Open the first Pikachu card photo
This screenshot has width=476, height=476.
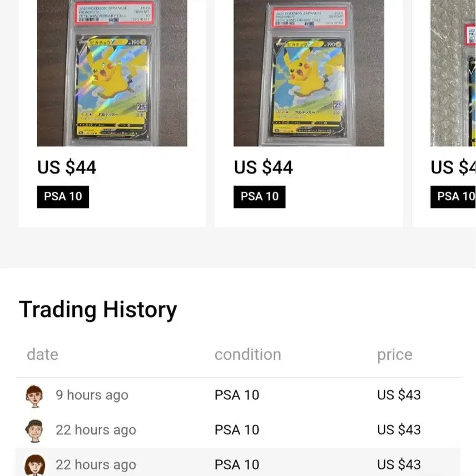(x=112, y=72)
